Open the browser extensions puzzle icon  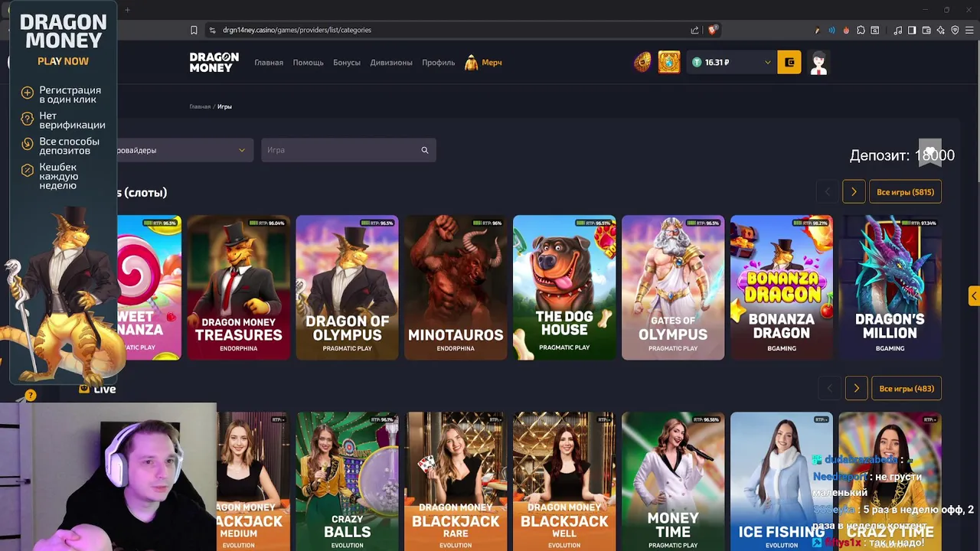[x=861, y=30]
